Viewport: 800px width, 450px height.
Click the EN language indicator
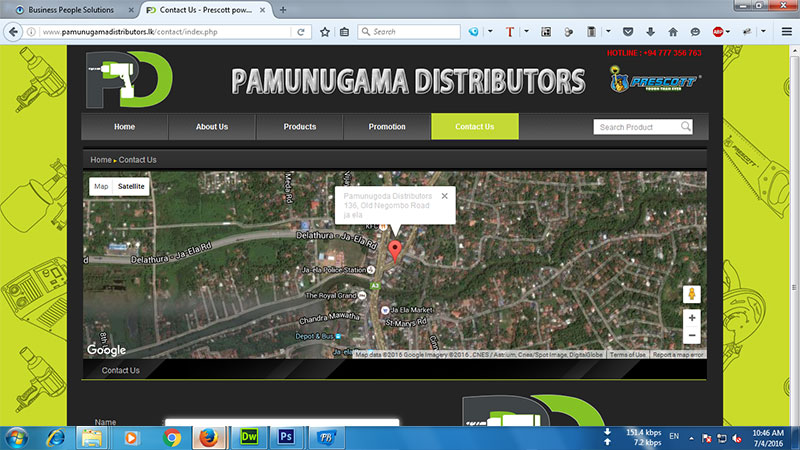pos(674,437)
